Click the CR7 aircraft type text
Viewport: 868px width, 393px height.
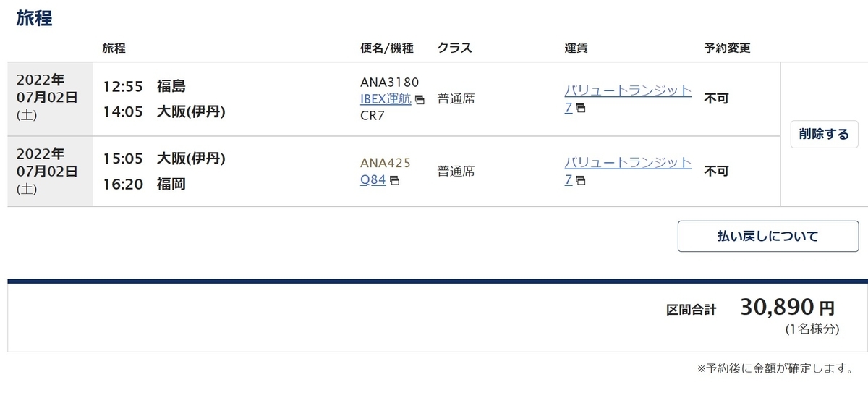point(372,115)
